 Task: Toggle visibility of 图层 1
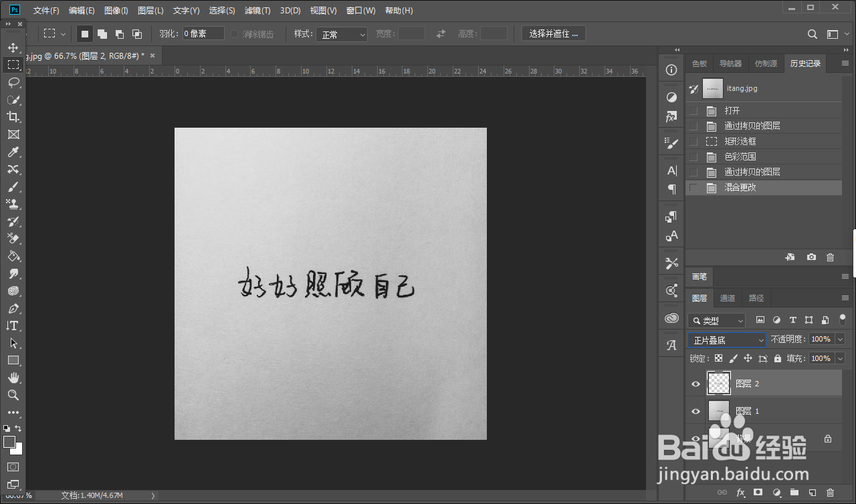pyautogui.click(x=695, y=412)
